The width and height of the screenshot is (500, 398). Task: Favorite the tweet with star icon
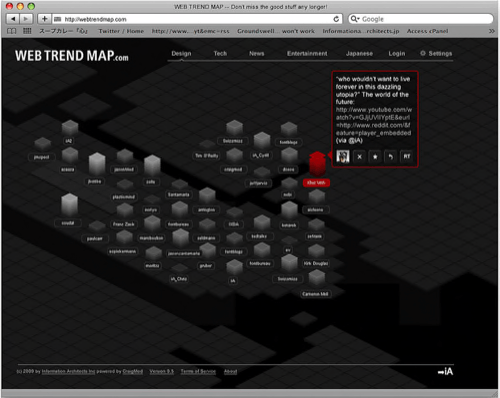375,156
